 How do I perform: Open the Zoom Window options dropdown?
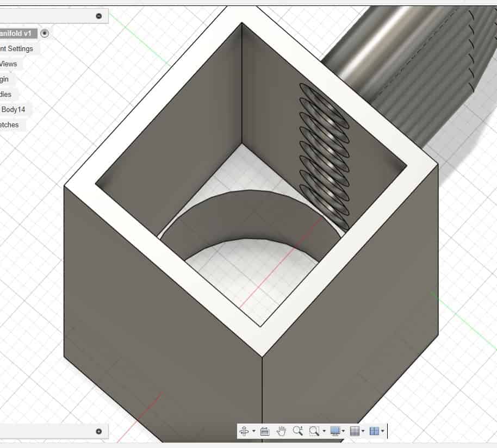(324, 431)
